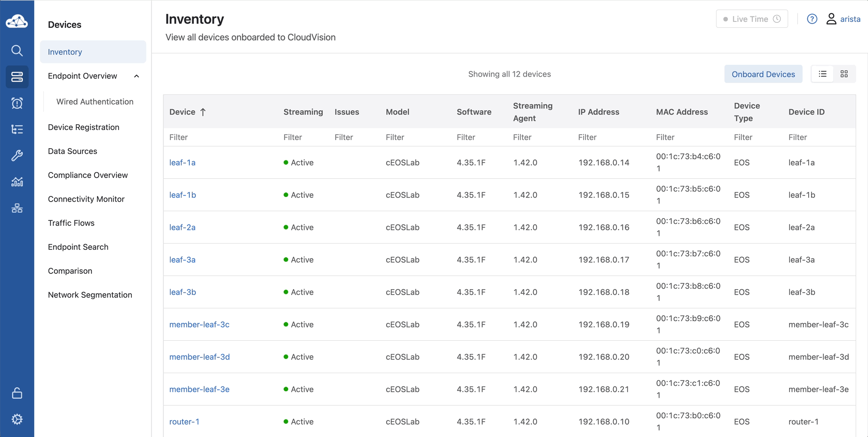
Task: Open the Events alarm icon
Action: [x=17, y=103]
